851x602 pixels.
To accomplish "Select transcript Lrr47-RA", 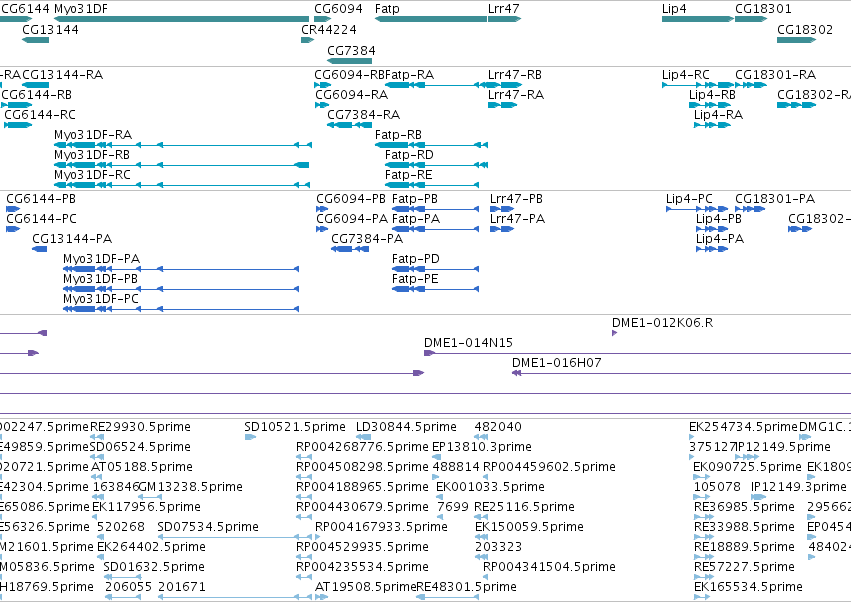I will 503,105.
